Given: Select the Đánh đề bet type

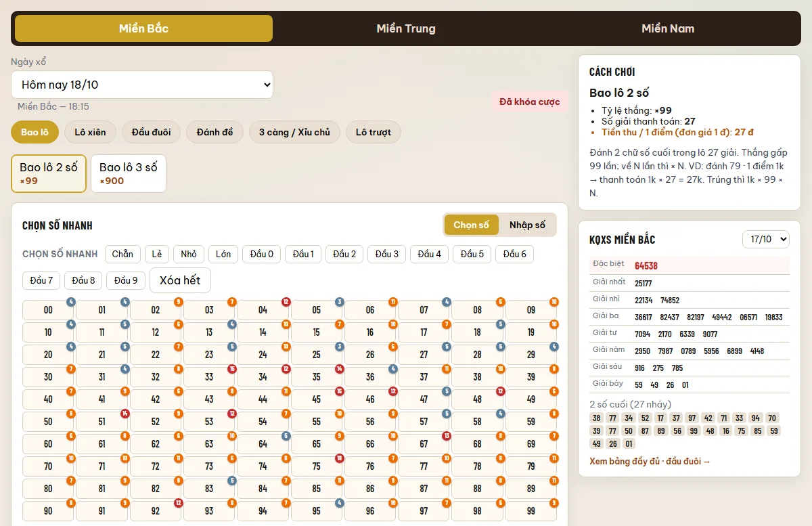Looking at the screenshot, I should tap(215, 132).
